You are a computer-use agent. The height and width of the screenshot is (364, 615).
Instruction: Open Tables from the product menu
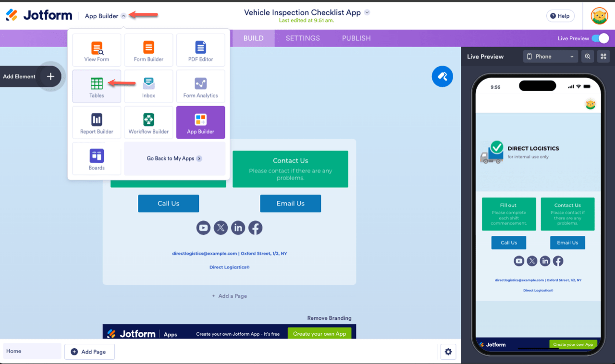97,86
